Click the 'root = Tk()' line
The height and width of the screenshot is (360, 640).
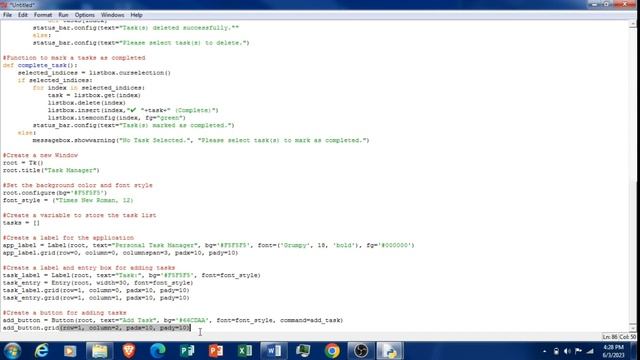point(23,163)
